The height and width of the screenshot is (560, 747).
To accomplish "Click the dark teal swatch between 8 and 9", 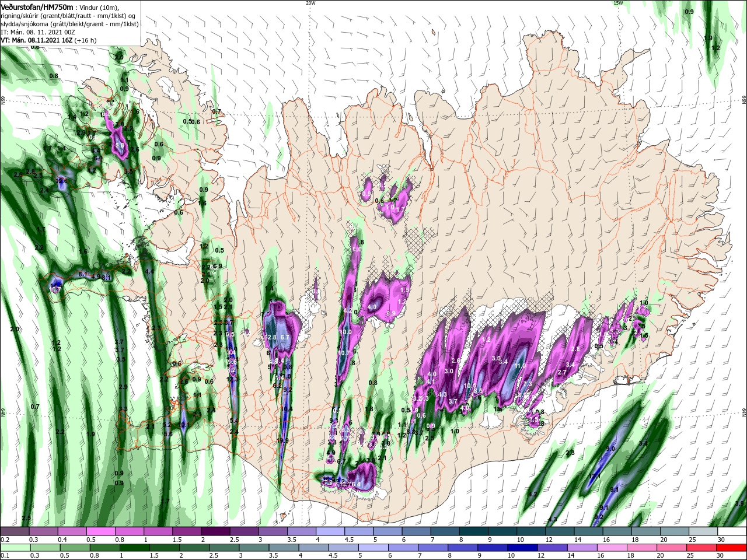I will 473,531.
